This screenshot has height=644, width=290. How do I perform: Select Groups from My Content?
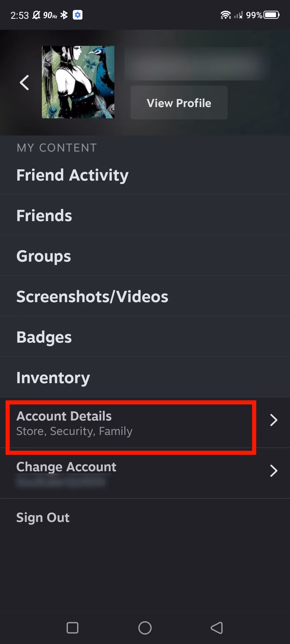[x=43, y=256]
